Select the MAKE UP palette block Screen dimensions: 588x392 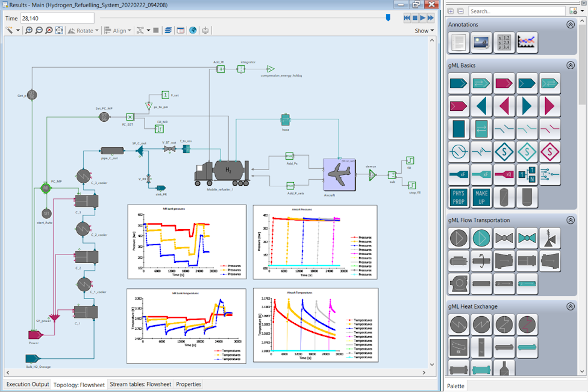click(481, 197)
